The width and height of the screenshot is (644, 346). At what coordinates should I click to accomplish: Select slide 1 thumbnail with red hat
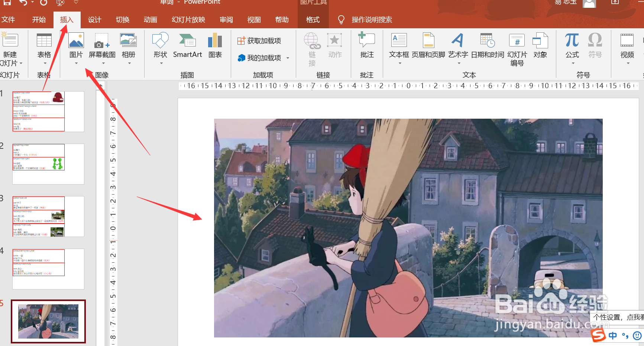[x=48, y=112]
